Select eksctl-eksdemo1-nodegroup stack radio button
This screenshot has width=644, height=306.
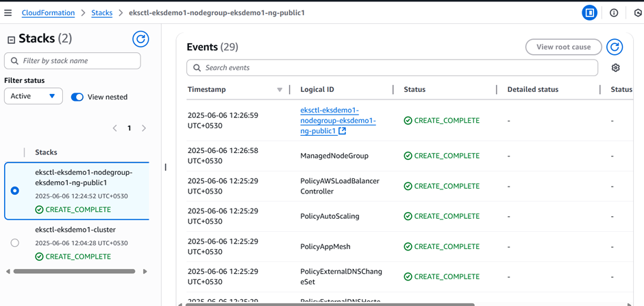pyautogui.click(x=15, y=191)
